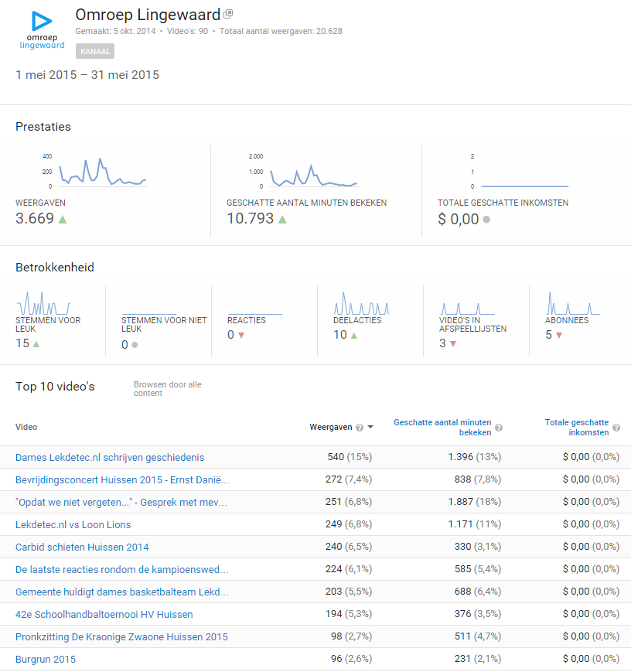Screen dimensions: 631x672
Task: Open the external link icon beside channel name
Action: pyautogui.click(x=228, y=15)
